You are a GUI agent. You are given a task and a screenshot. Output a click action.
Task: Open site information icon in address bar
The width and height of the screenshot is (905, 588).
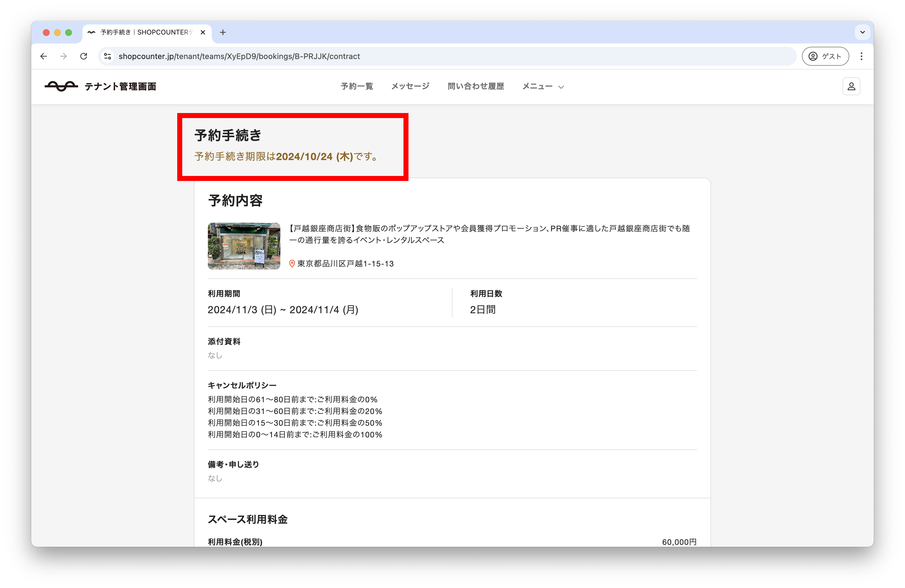[x=108, y=56]
